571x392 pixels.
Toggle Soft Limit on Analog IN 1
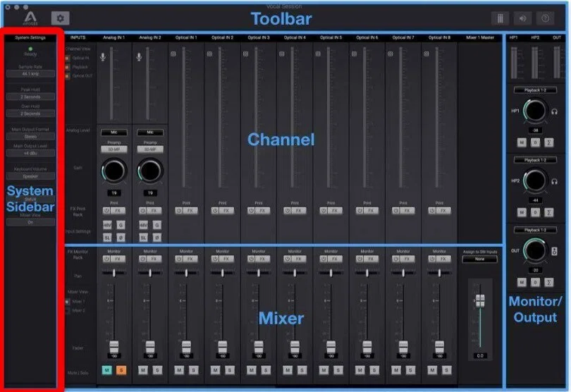tap(107, 238)
